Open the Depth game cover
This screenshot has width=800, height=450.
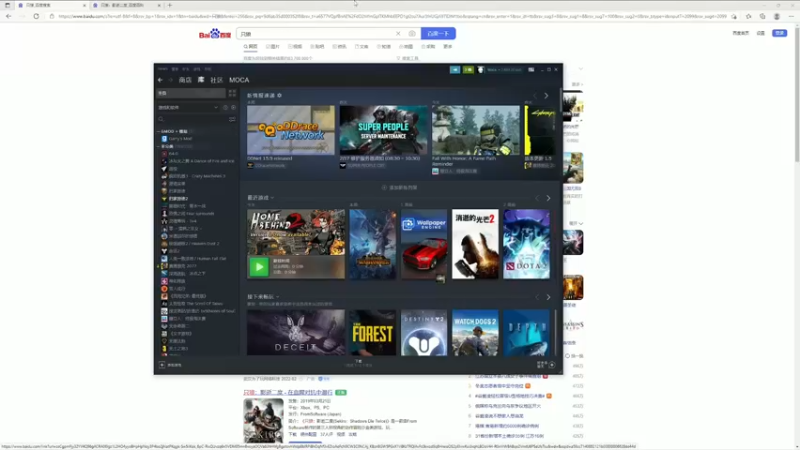coord(527,333)
